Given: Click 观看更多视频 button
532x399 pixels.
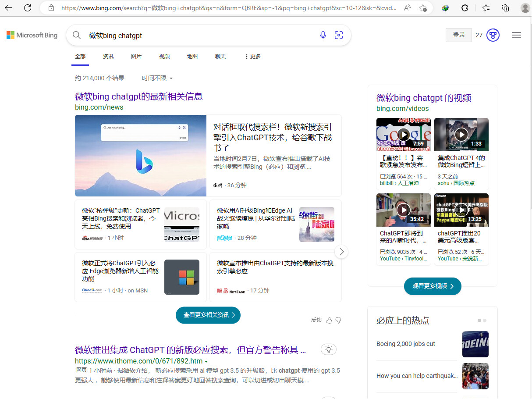Looking at the screenshot, I should [433, 286].
